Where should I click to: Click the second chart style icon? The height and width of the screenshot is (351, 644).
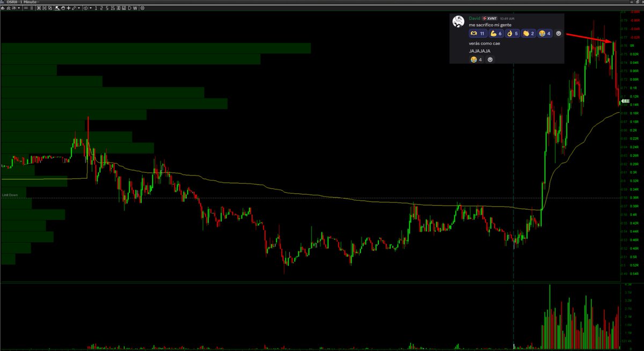click(9, 8)
